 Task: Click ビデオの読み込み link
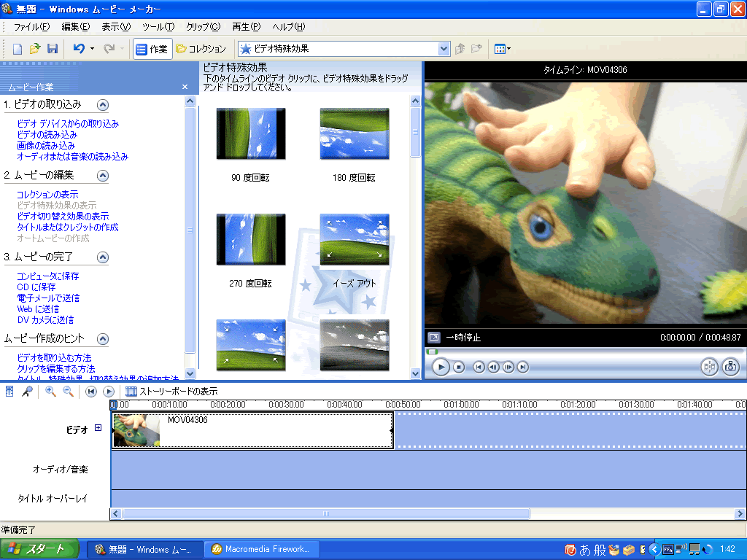click(47, 135)
